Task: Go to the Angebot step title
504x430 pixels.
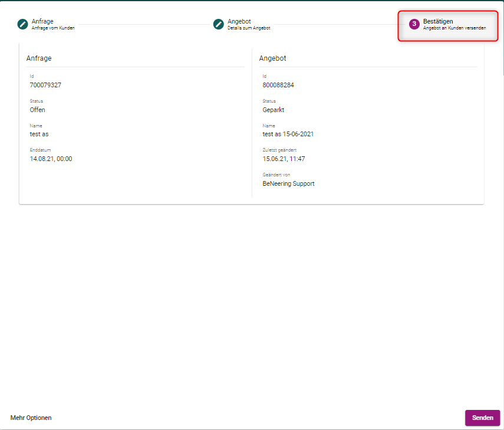Action: click(x=239, y=21)
